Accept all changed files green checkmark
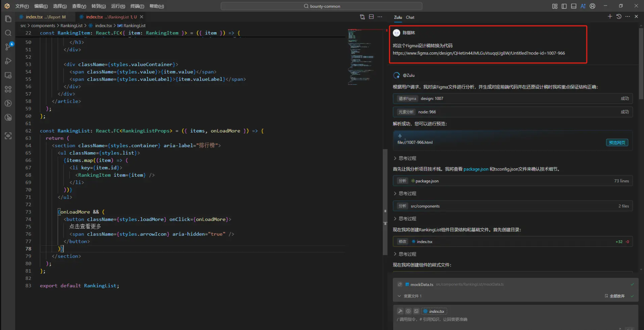Viewport: 644px width, 330px height. pos(632,296)
